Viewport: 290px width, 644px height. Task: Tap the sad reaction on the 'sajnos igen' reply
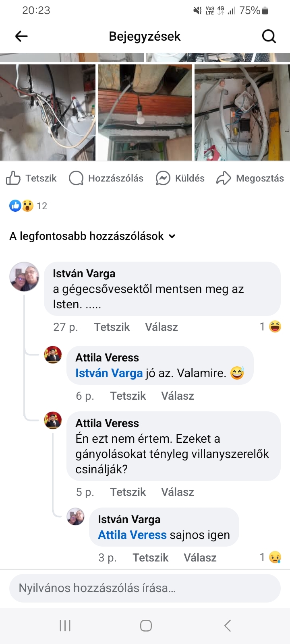pyautogui.click(x=275, y=557)
